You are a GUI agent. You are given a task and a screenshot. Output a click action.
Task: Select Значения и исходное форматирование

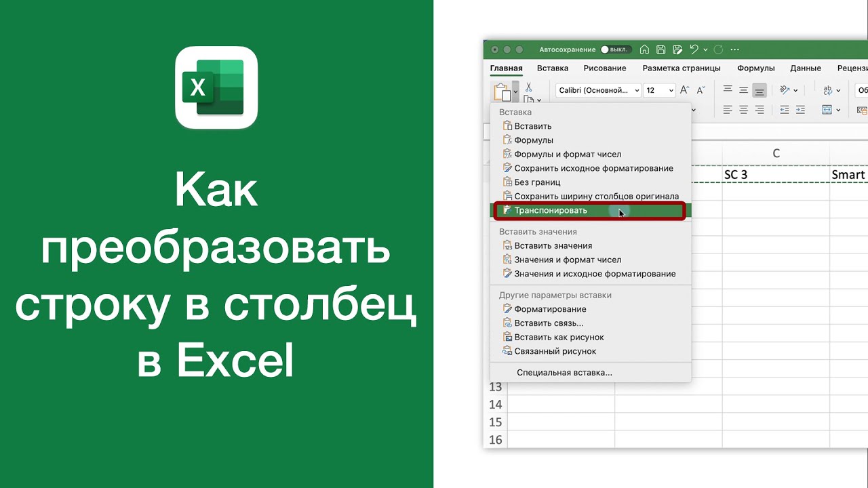(591, 274)
